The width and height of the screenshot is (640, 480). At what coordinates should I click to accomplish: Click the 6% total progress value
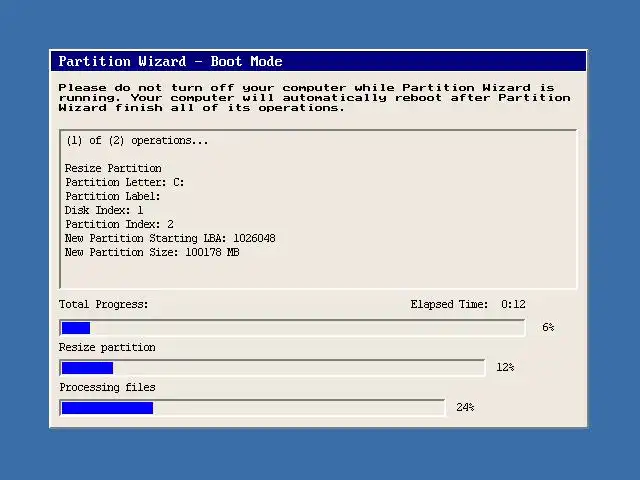[x=548, y=327]
